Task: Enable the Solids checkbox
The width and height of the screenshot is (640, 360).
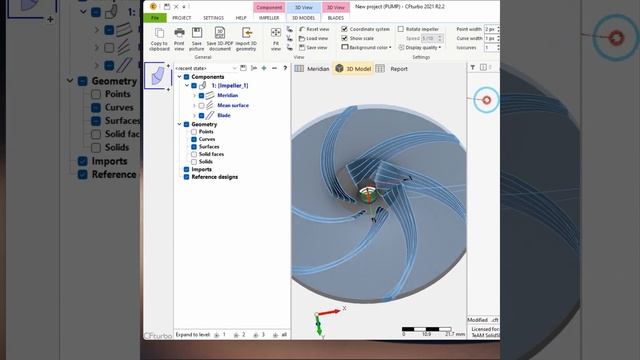Action: point(194,162)
